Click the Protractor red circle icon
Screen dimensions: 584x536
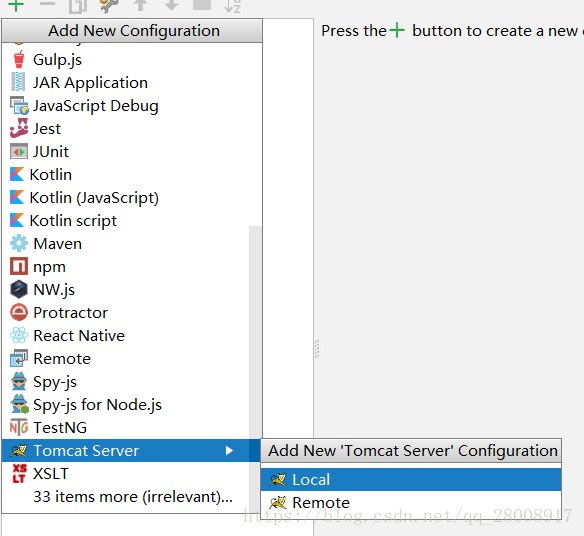(x=19, y=313)
